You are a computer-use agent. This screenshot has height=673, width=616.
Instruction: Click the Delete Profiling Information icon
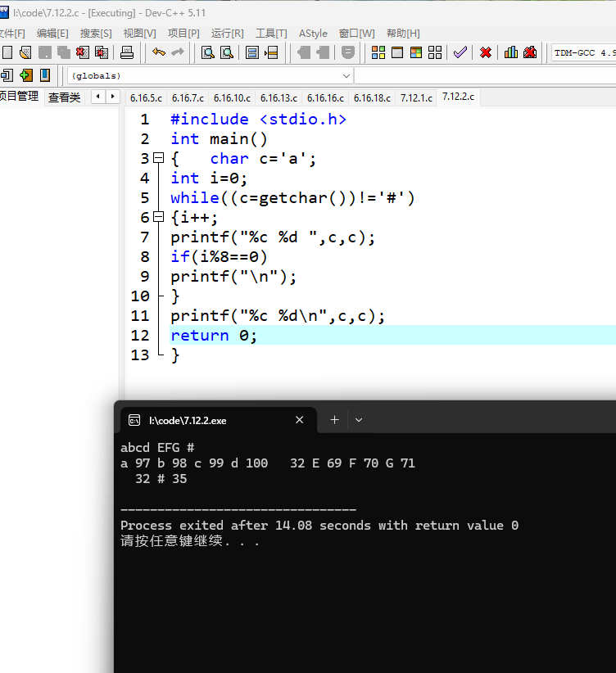(530, 52)
